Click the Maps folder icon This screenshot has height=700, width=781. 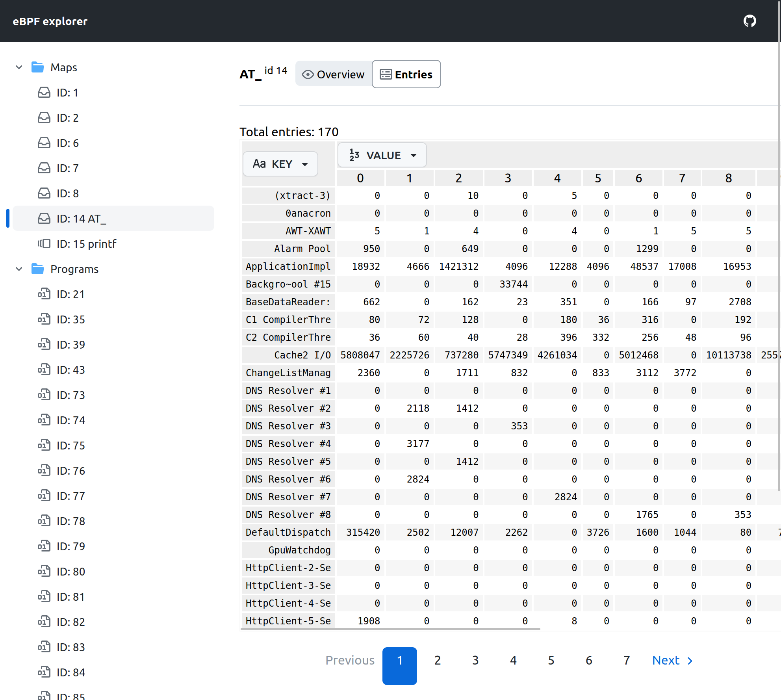(38, 67)
